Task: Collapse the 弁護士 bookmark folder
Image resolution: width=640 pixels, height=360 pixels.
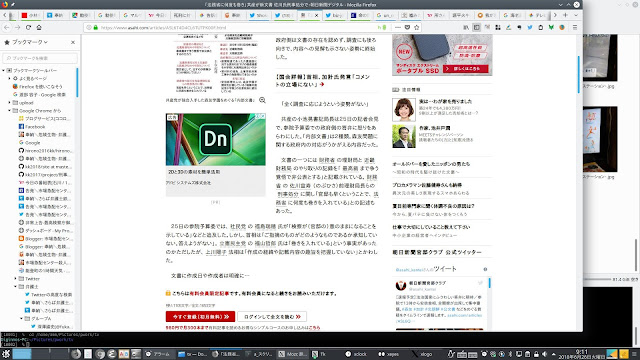Action: (x=16, y=287)
